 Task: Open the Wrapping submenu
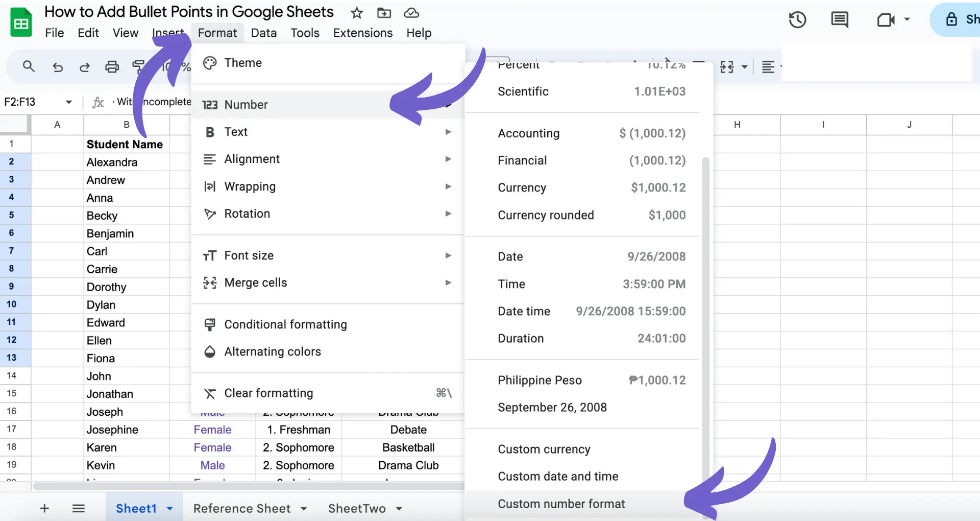328,186
